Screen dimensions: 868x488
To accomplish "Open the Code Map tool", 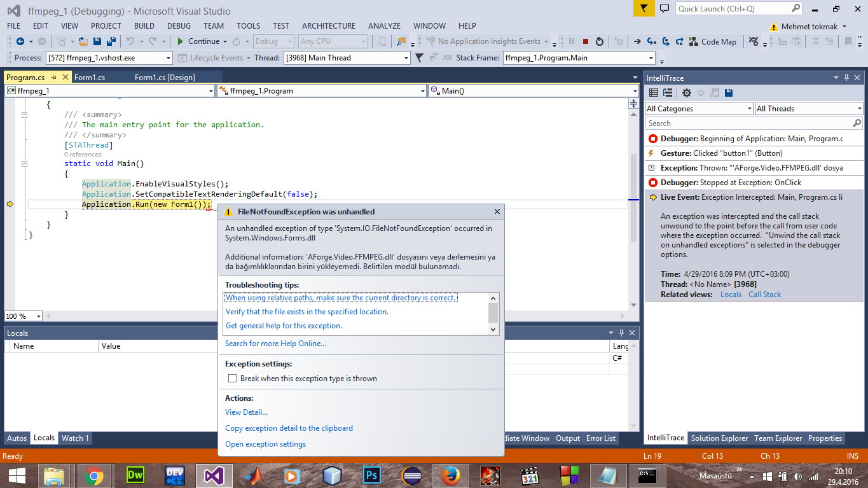I will tap(713, 41).
